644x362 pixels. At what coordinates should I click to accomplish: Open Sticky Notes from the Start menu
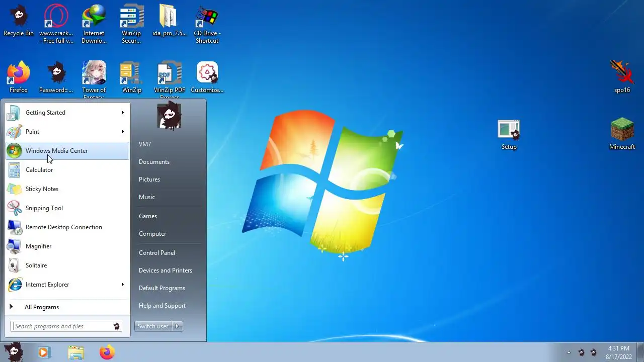pyautogui.click(x=67, y=189)
